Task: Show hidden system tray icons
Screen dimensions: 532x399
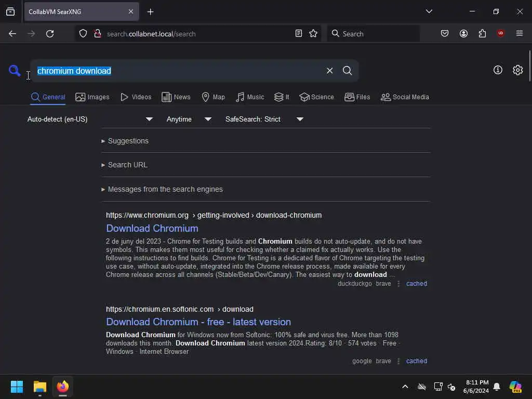Action: [x=405, y=387]
